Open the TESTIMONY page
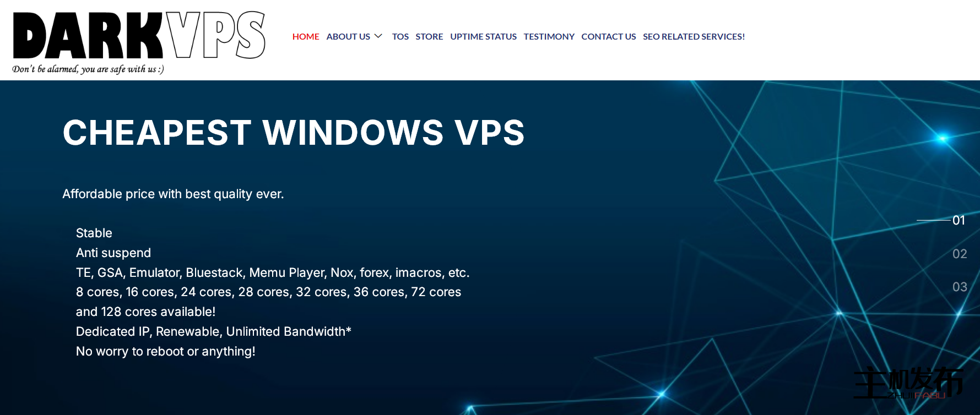Viewport: 980px width, 415px height. click(x=549, y=36)
